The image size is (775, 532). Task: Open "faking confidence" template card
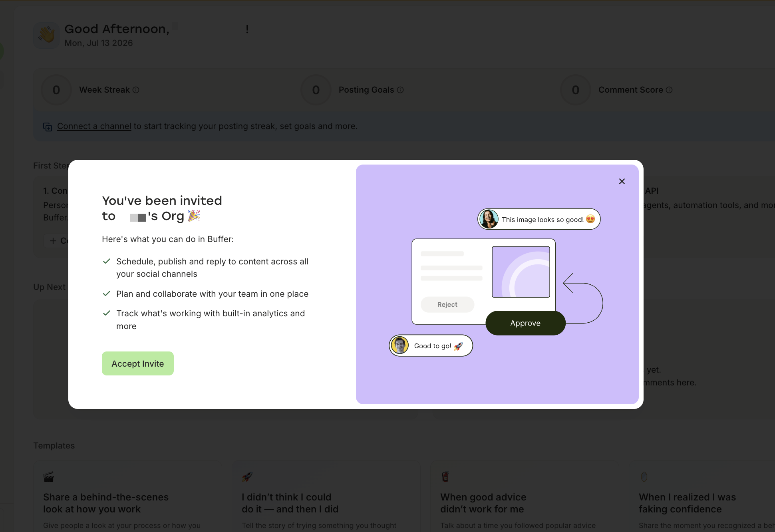pos(702,496)
